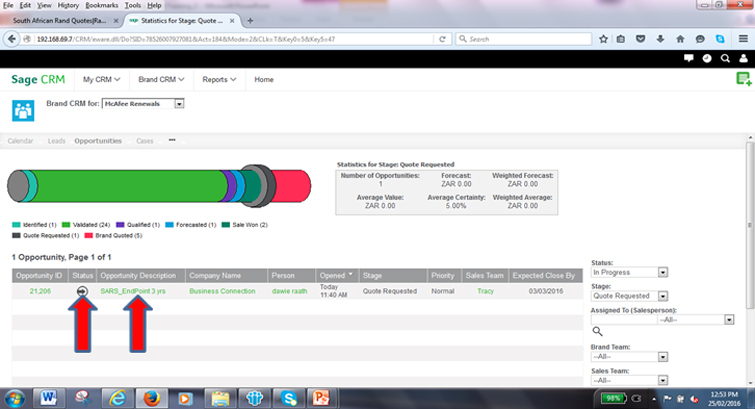Viewport: 755px width, 409px height.
Task: Click the Assigned To salesperson text field
Action: tap(624, 319)
